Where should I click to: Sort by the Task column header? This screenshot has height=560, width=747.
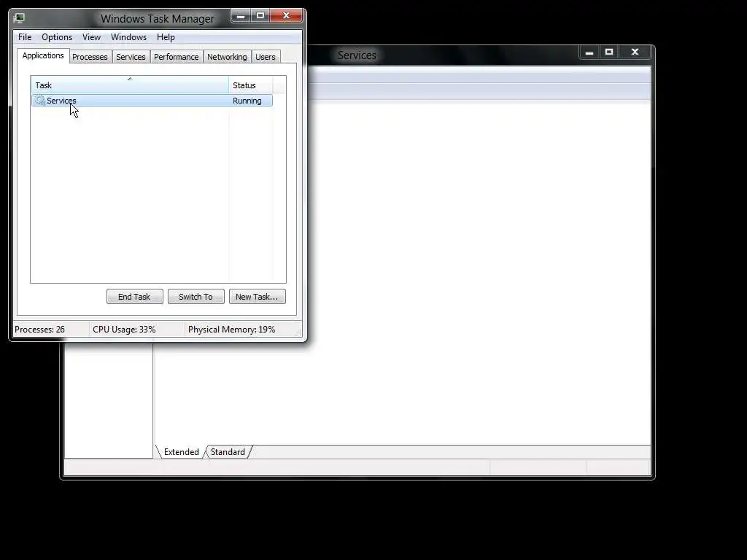tap(130, 85)
